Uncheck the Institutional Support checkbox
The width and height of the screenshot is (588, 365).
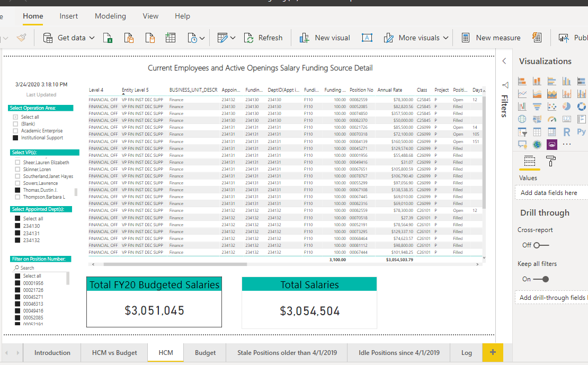point(15,138)
